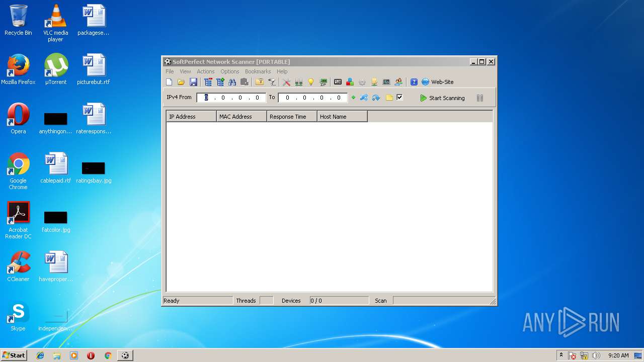
Task: Open the Bookmarks menu
Action: tap(258, 71)
